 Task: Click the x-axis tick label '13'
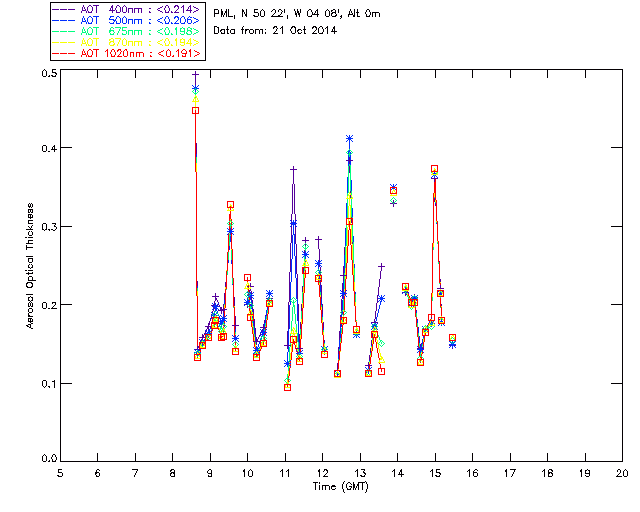tap(360, 473)
